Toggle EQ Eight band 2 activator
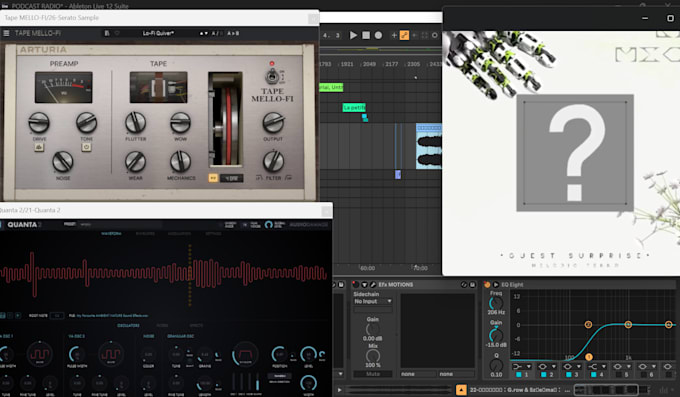 pyautogui.click(x=543, y=374)
